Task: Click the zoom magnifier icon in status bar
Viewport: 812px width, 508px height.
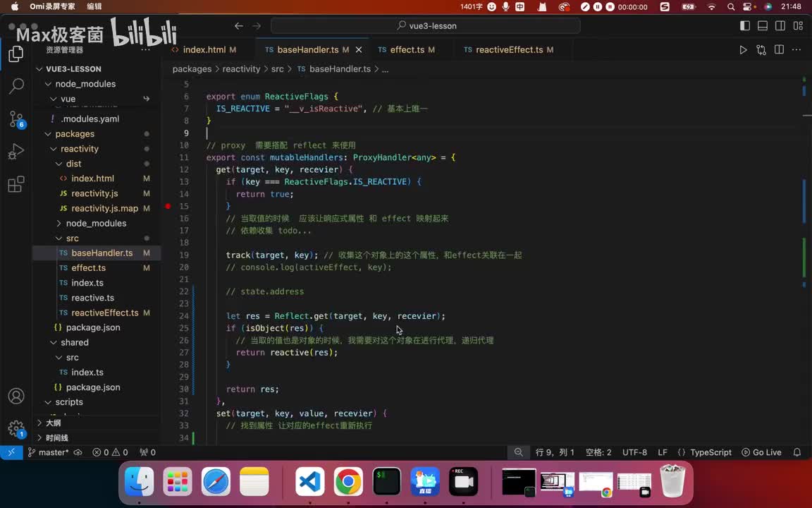Action: (518, 452)
